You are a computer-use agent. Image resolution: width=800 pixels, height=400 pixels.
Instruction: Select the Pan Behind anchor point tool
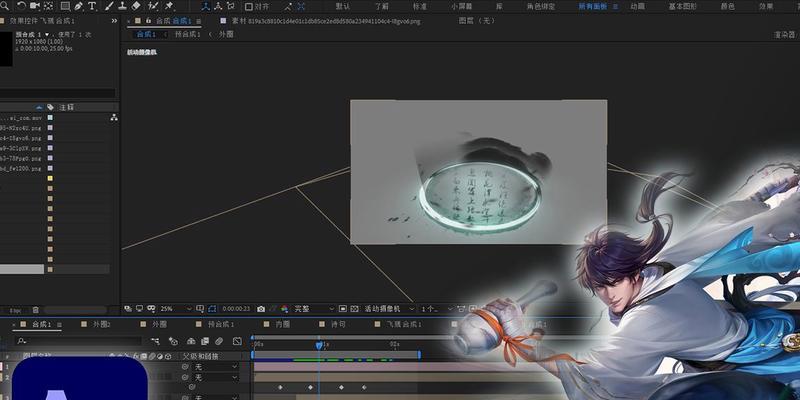(48, 6)
